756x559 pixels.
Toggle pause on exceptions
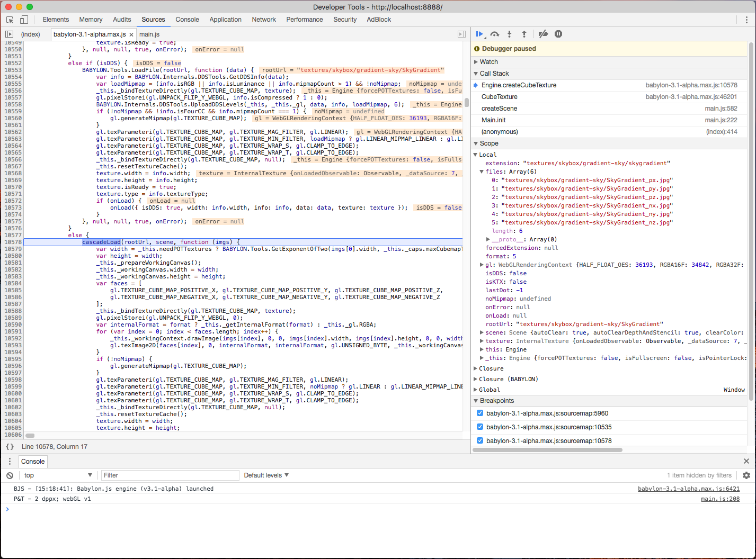(558, 34)
